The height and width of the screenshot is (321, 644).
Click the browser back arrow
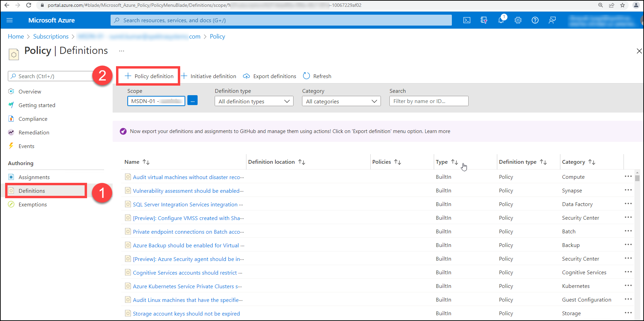pos(7,5)
